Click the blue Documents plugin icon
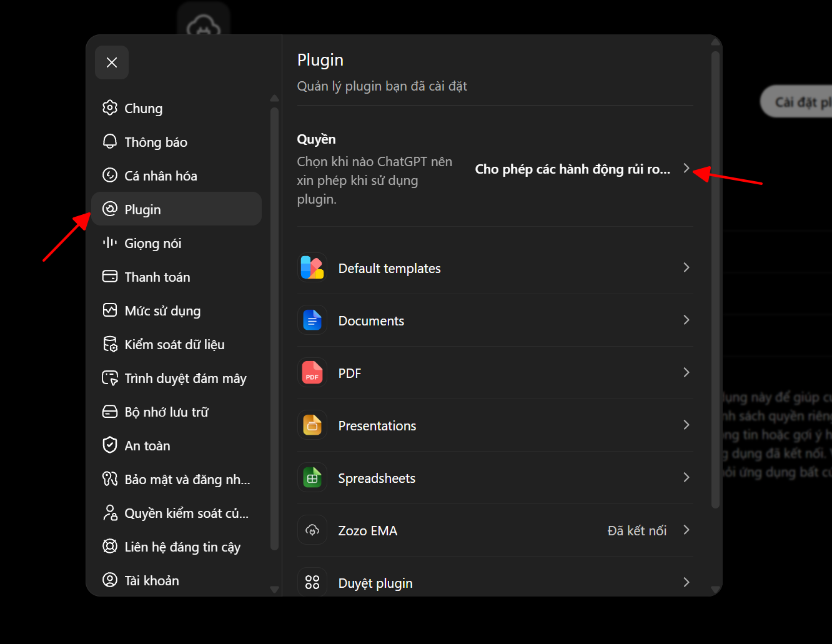Viewport: 832px width, 644px height. click(312, 320)
